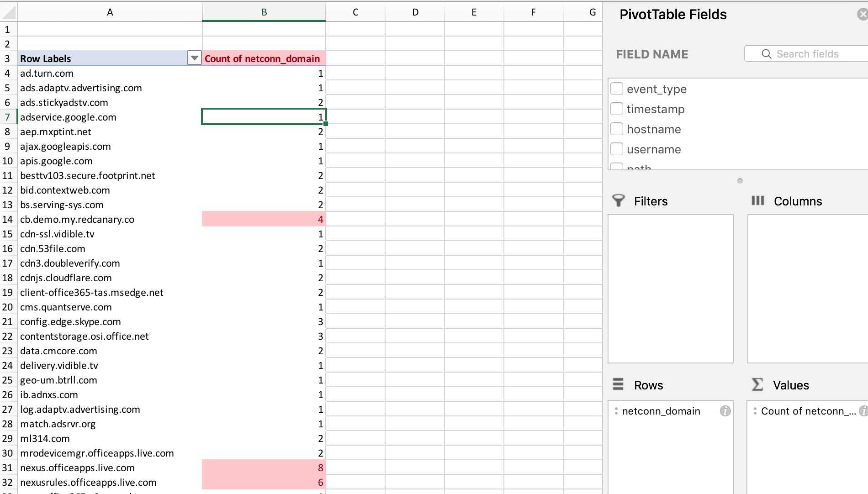Screen dimensions: 868x494
Task: Check the event_type field
Action: (x=617, y=89)
